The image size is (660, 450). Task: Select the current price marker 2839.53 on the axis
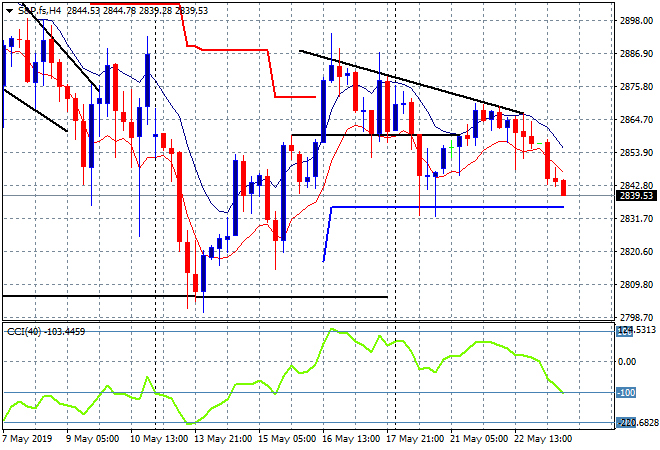tap(636, 196)
